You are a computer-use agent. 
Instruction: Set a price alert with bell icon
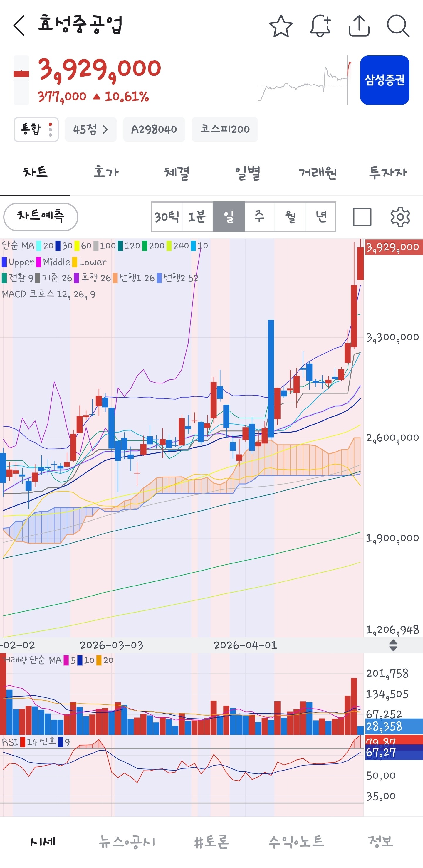click(320, 26)
